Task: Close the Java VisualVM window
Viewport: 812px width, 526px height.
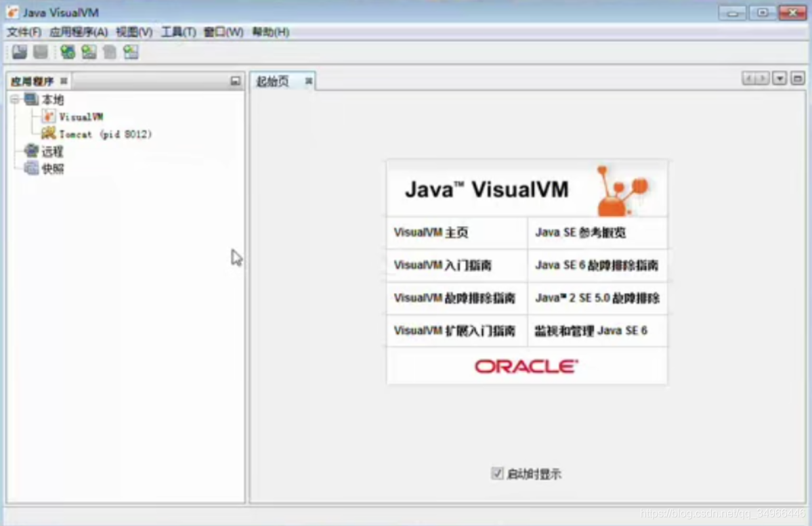Action: click(x=792, y=12)
